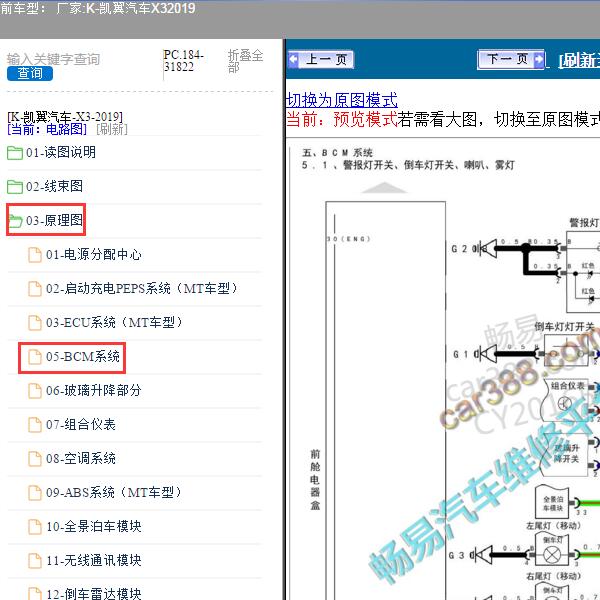Click the open folder icon of 03-原理图

(15, 221)
